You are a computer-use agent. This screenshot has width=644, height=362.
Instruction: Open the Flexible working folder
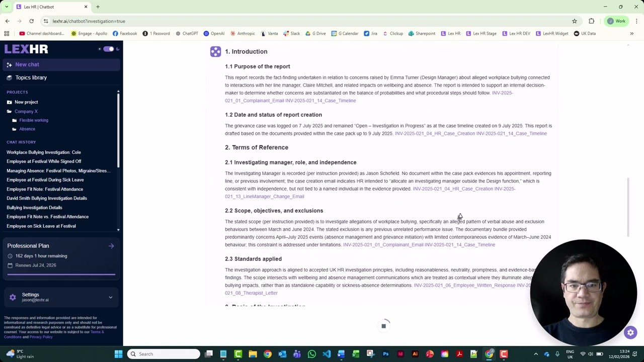tap(34, 120)
